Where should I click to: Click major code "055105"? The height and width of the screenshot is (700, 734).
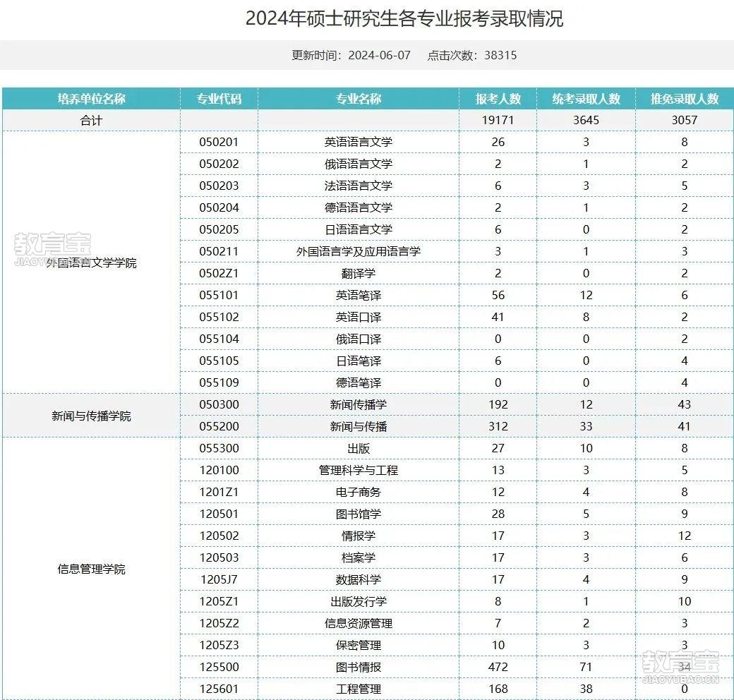pyautogui.click(x=219, y=361)
